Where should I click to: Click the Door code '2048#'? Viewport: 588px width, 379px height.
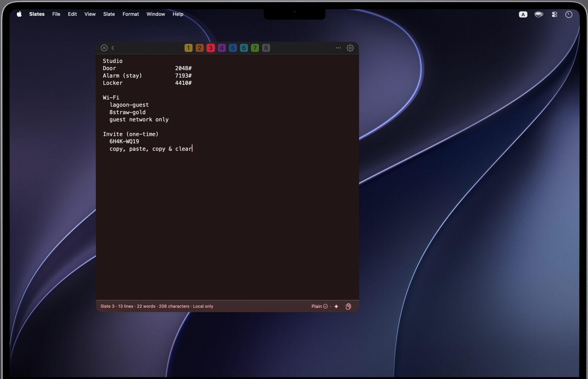183,68
